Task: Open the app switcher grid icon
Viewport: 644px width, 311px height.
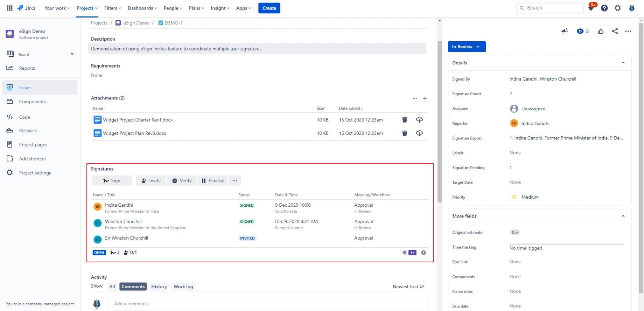Action: pyautogui.click(x=10, y=8)
